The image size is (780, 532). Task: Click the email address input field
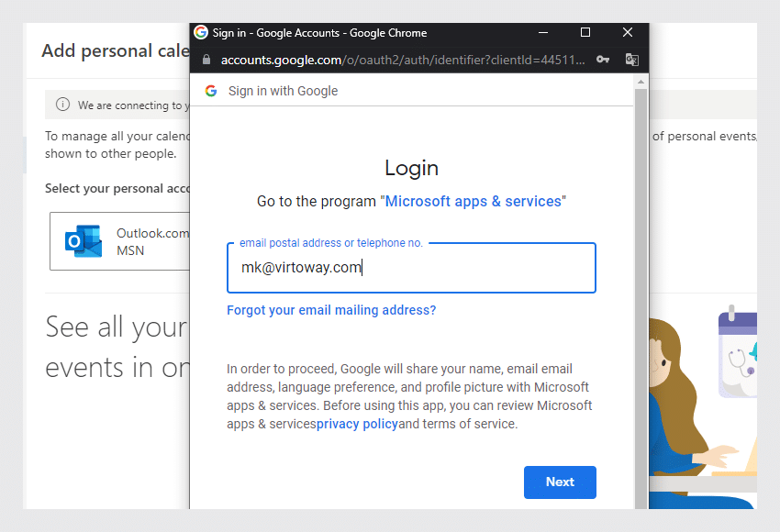pyautogui.click(x=411, y=268)
